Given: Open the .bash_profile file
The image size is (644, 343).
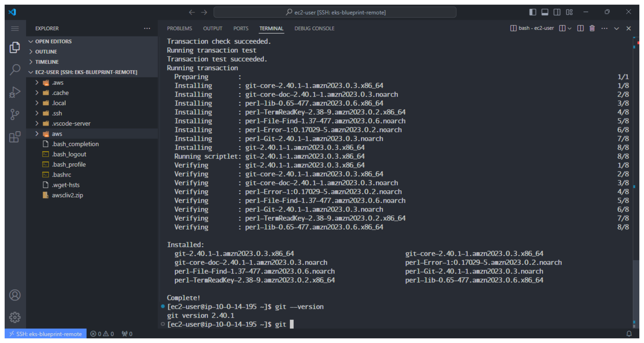Looking at the screenshot, I should pos(92,165).
